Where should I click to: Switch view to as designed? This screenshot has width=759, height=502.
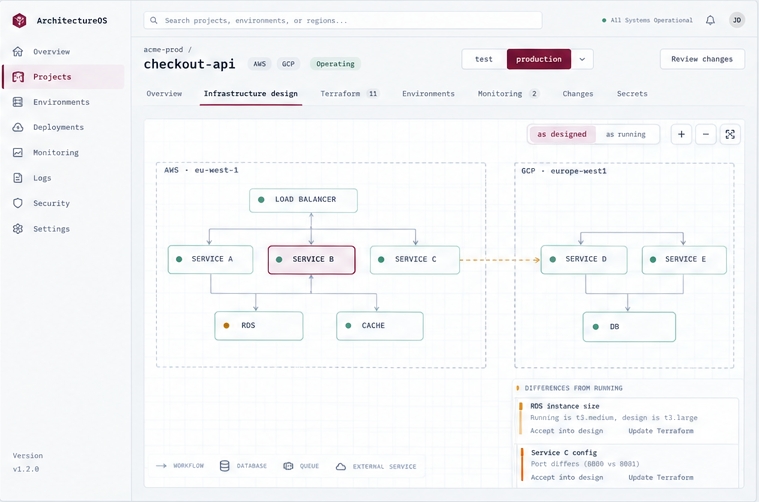[562, 134]
